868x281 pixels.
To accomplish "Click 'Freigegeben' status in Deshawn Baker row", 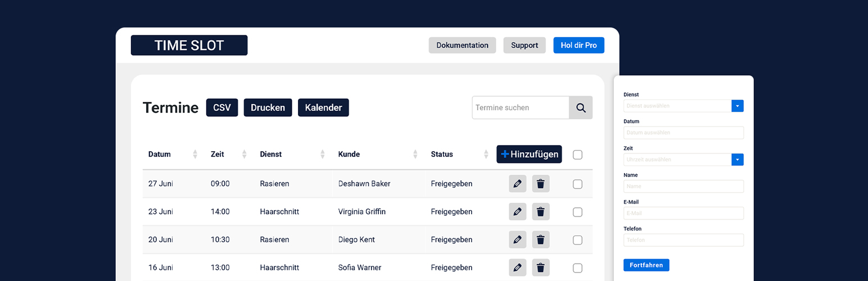I will pos(452,184).
